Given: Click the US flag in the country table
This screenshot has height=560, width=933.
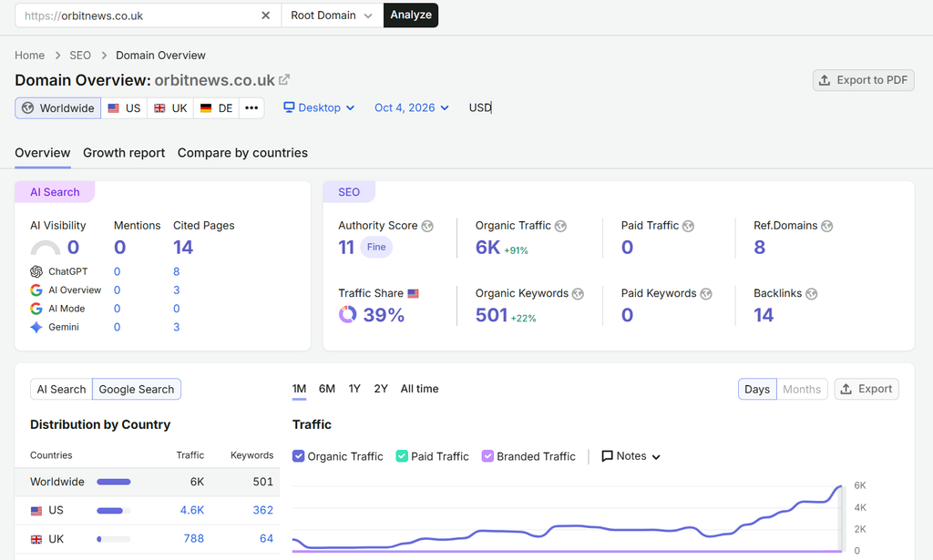Looking at the screenshot, I should coord(36,511).
